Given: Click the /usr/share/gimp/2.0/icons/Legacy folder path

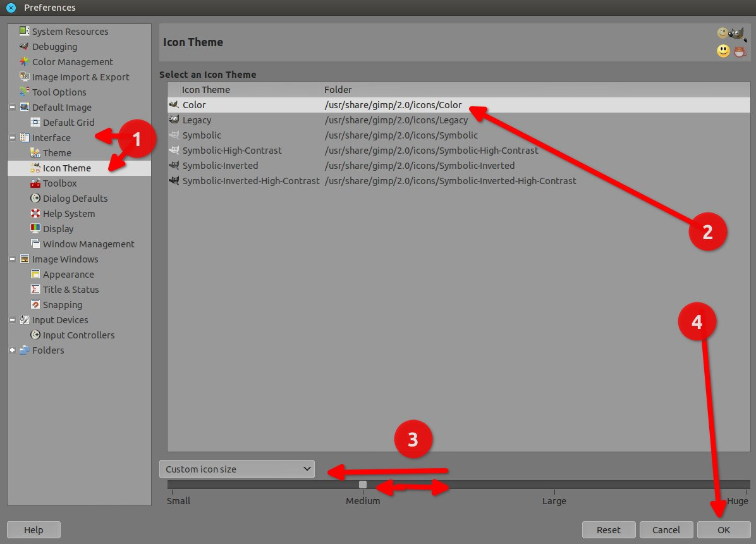Looking at the screenshot, I should [x=396, y=120].
